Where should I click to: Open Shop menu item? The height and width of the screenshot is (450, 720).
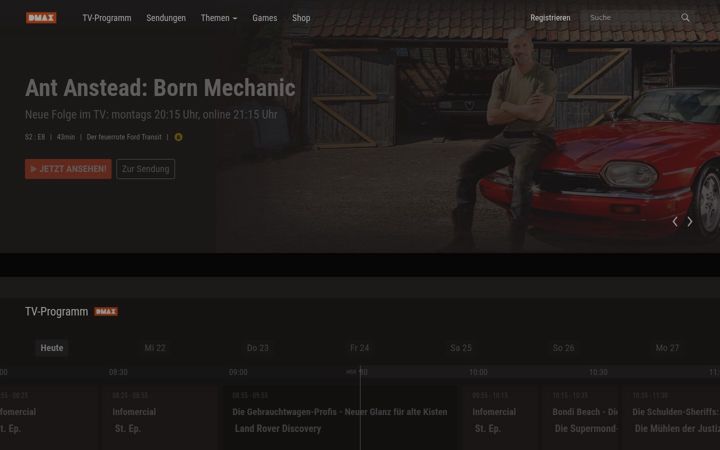click(301, 18)
